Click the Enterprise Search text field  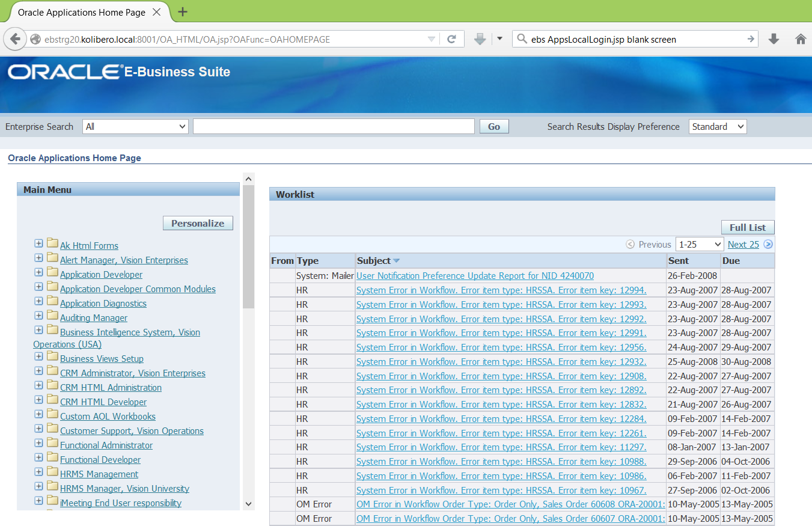click(x=334, y=126)
